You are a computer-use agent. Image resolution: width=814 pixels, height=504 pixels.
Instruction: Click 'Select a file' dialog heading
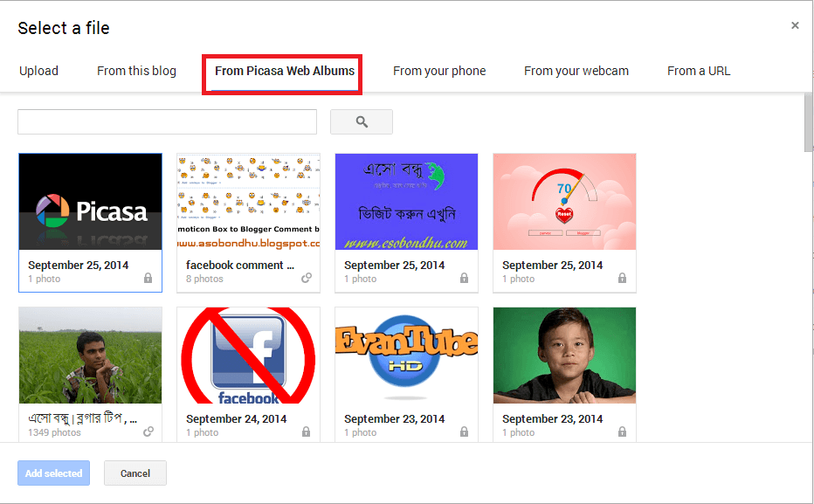tap(64, 28)
